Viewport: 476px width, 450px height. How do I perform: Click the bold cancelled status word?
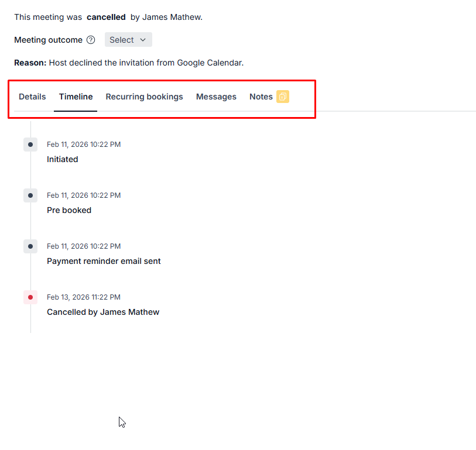click(x=106, y=17)
